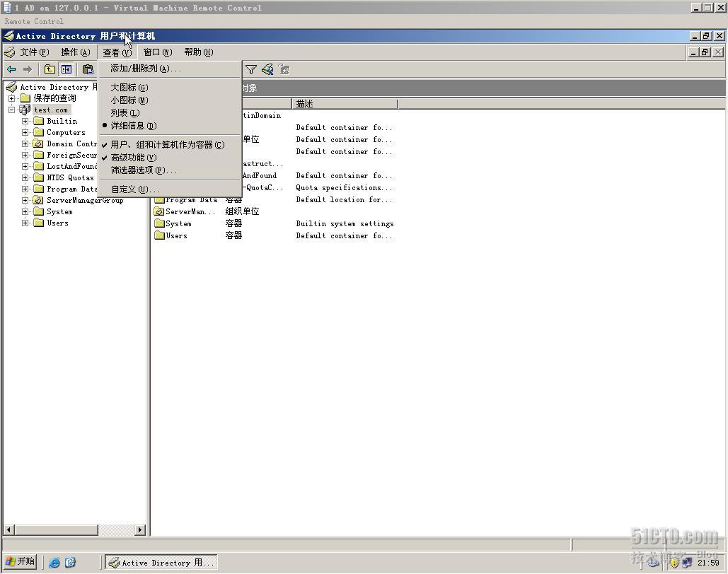Collapse the test.com tree node
728x574 pixels.
(11, 110)
